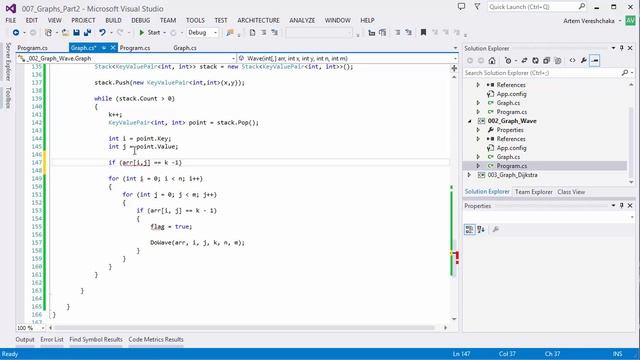
Task: Open the Start button dropdown arrow
Action: tap(164, 33)
